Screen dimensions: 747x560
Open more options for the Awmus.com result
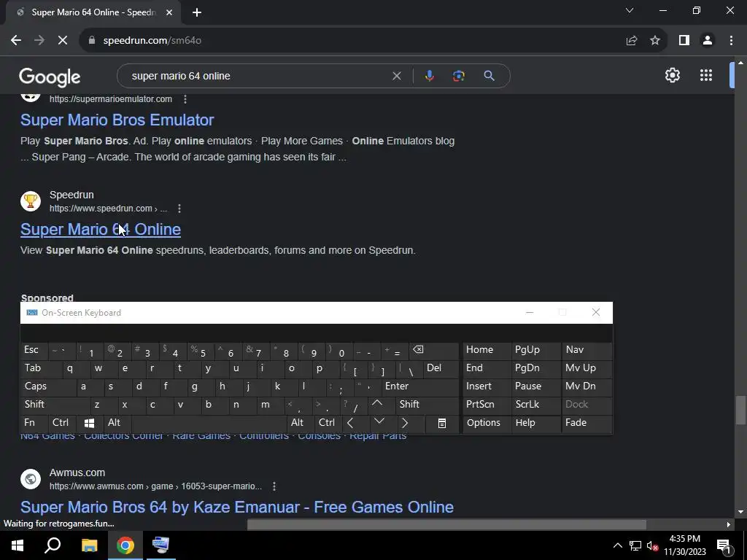[x=274, y=486]
